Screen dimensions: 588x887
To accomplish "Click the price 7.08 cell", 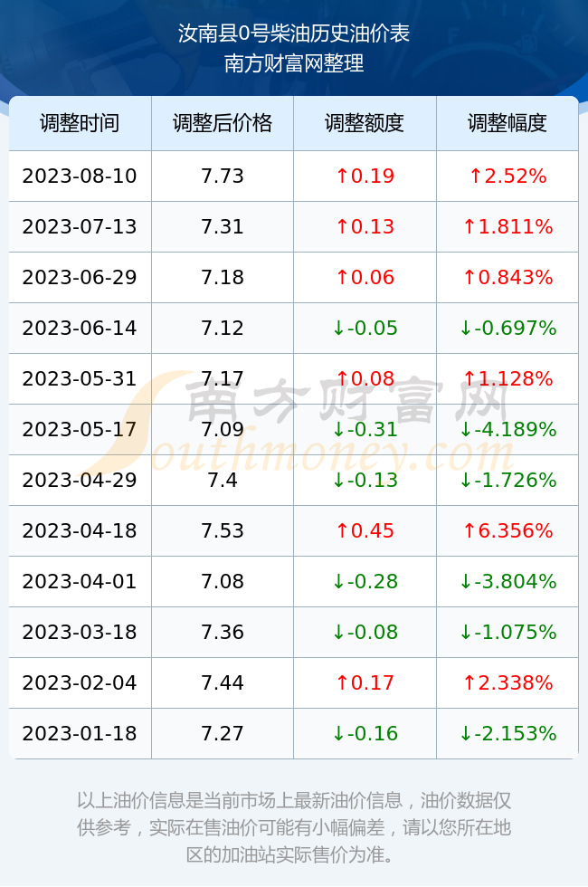I will (223, 581).
